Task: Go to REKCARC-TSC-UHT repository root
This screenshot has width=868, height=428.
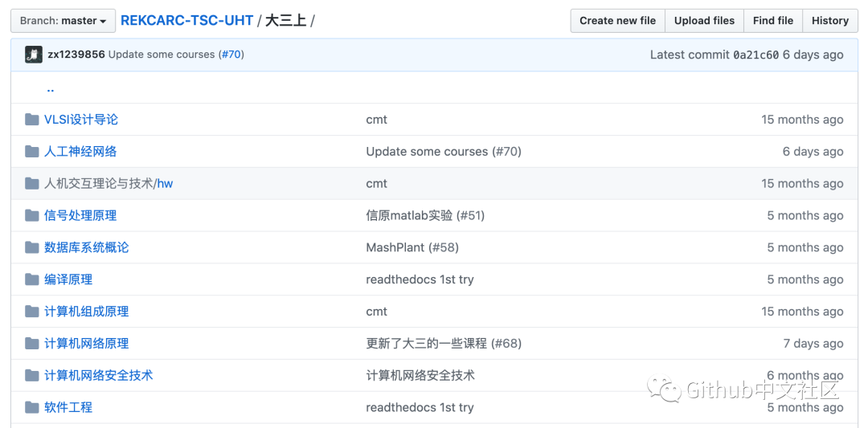Action: click(186, 21)
